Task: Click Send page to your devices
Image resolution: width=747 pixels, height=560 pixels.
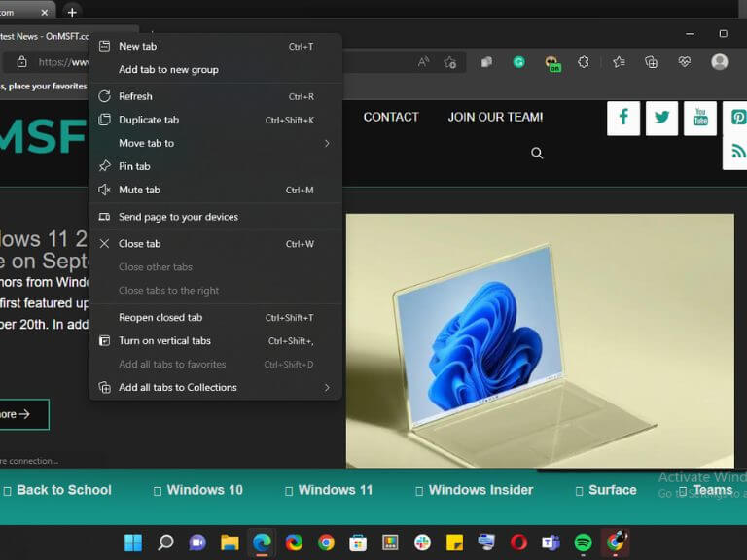Action: pos(215,217)
